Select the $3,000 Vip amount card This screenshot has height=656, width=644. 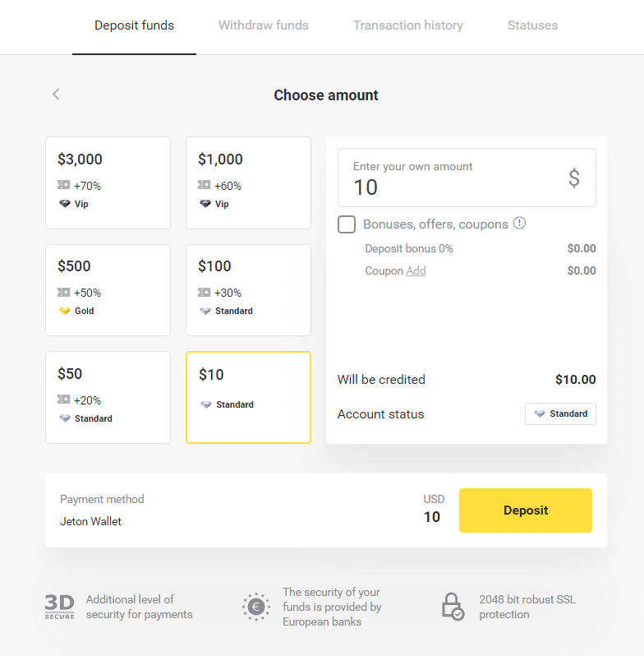108,182
